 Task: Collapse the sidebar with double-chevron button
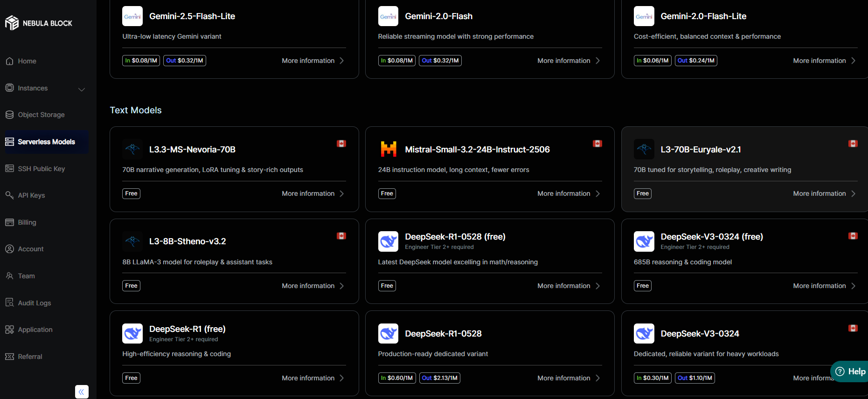coord(82,392)
